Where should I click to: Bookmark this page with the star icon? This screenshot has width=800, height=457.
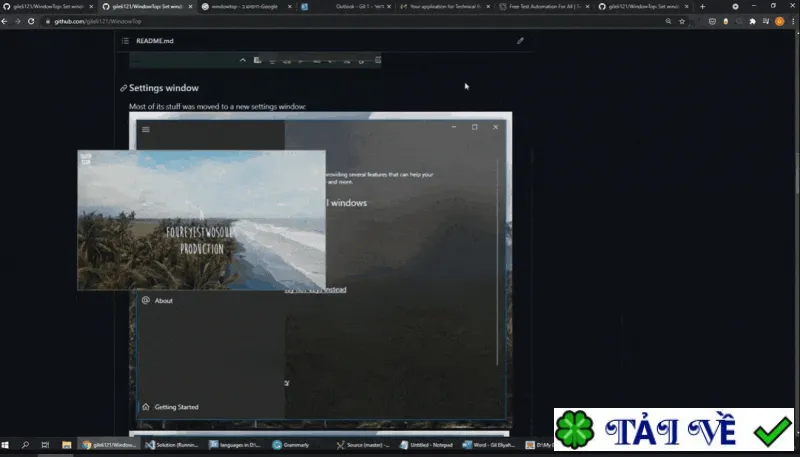[x=682, y=21]
